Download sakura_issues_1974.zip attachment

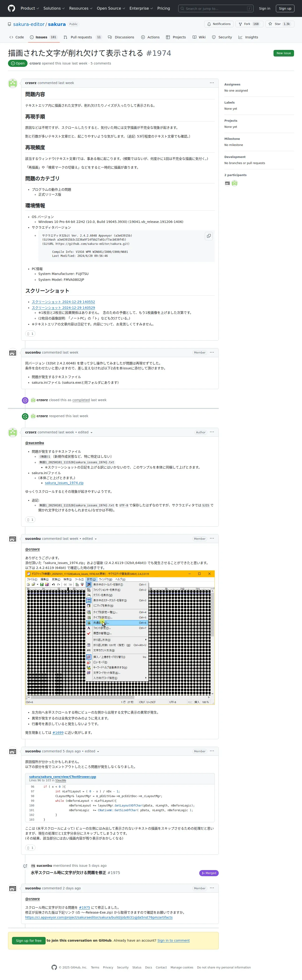pos(64,483)
